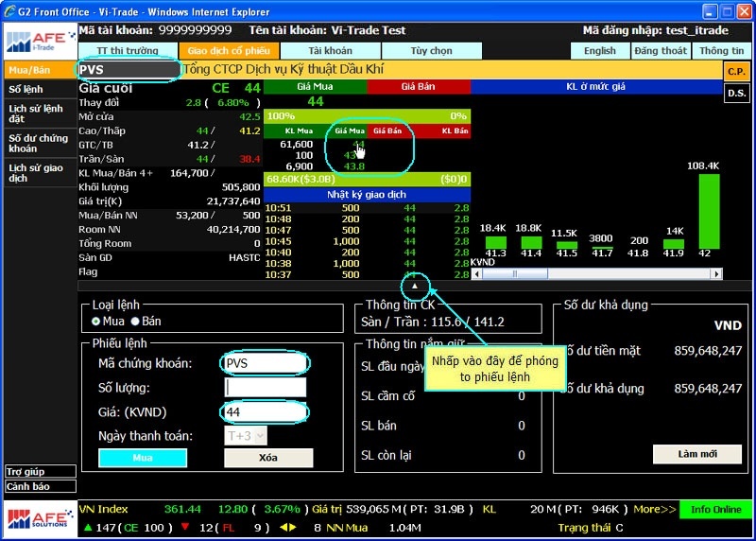Open the Tài khoản tab
Screen dimensions: 756x541
(x=330, y=51)
